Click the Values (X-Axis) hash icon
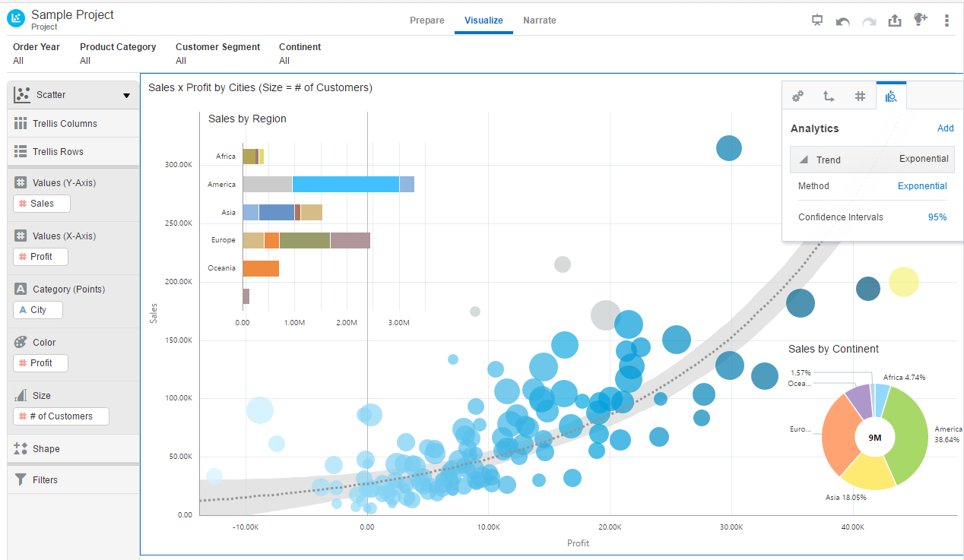Viewport: 964px width, 560px height. tap(21, 236)
